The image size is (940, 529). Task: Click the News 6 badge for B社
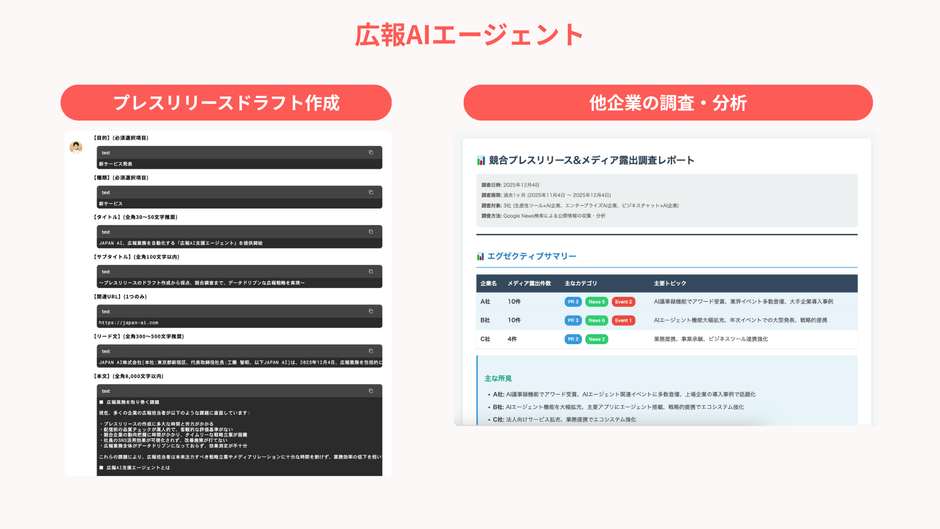coord(597,320)
